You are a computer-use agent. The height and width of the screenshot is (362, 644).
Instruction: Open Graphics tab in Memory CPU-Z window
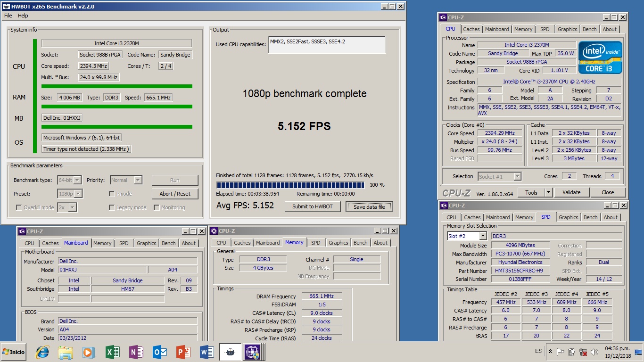click(338, 243)
